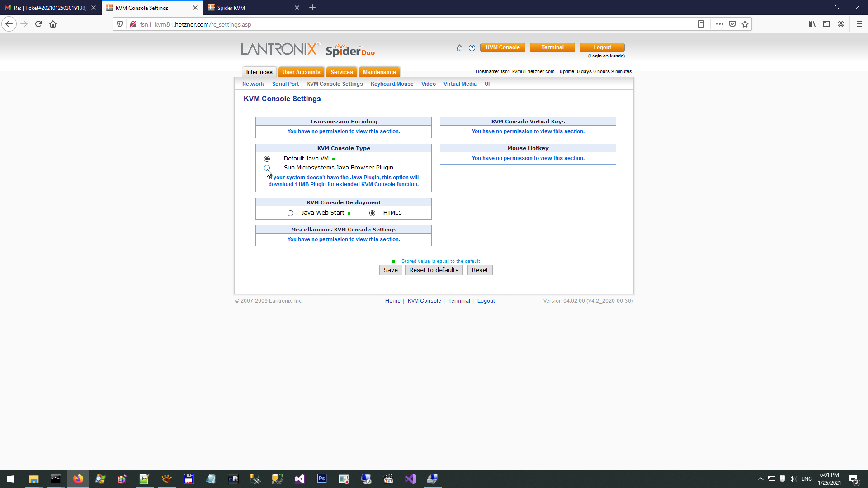Click the home icon in Lantronix header
Image resolution: width=868 pixels, height=488 pixels.
click(x=459, y=48)
